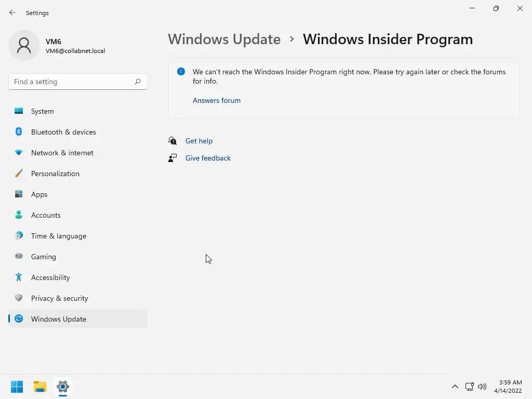Open the Windows Start menu
The image size is (532, 399).
17,387
